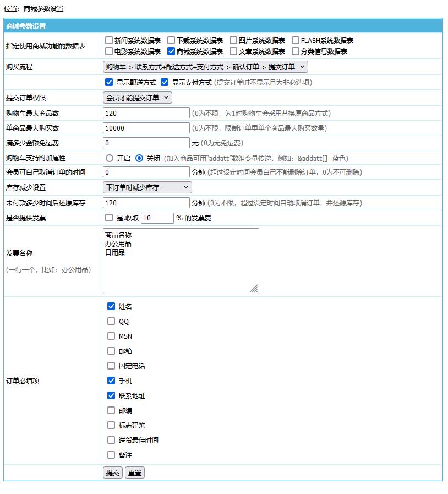
Task: Open the 购买流程 dropdown
Action: click(x=205, y=67)
